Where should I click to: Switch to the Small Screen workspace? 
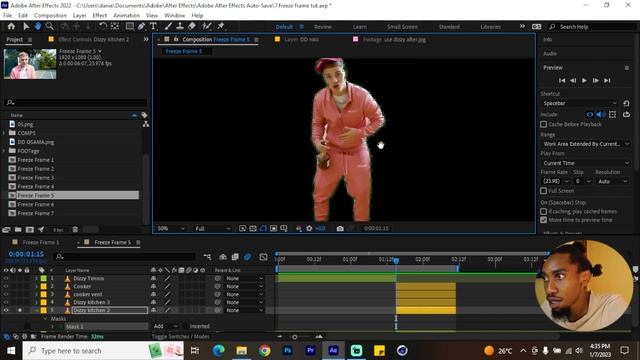click(x=402, y=27)
